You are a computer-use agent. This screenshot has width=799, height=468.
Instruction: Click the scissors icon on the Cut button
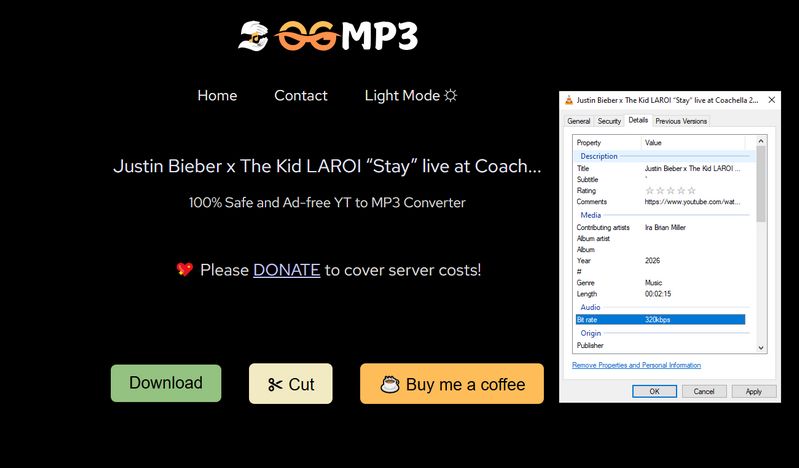275,384
